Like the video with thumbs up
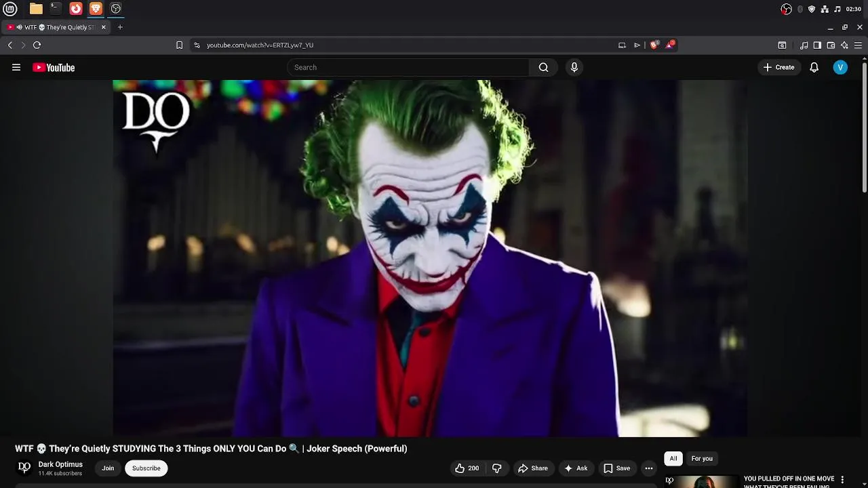 pyautogui.click(x=467, y=468)
